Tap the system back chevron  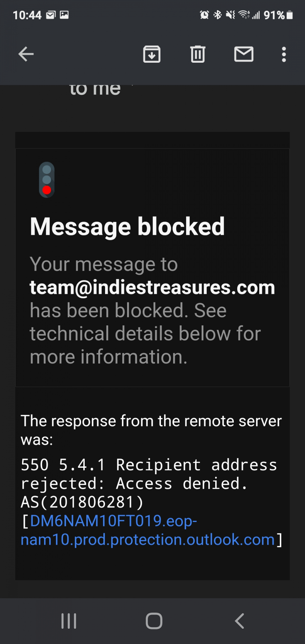(239, 621)
